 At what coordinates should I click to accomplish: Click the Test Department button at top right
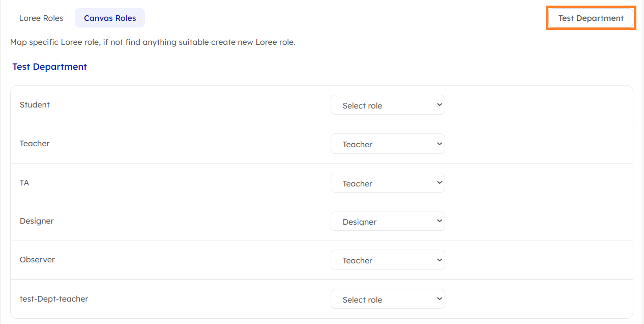pos(591,18)
